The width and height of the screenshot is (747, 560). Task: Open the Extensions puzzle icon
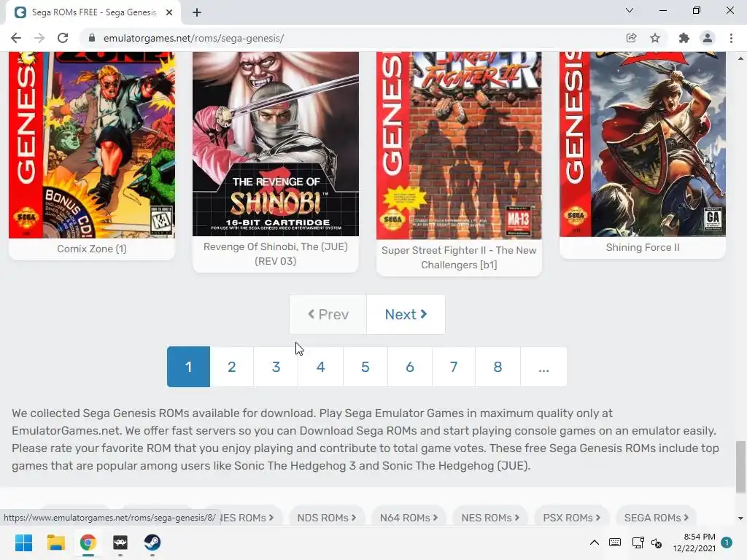(684, 38)
